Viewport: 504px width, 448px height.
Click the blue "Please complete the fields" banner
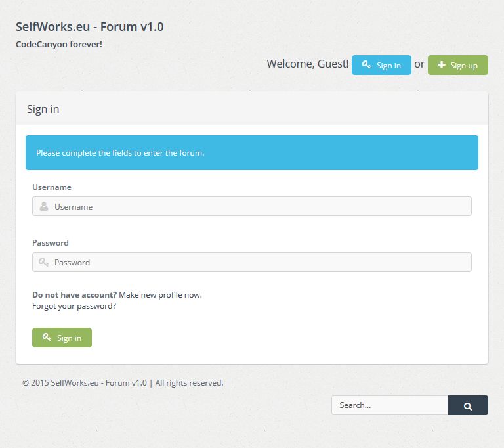click(x=251, y=153)
